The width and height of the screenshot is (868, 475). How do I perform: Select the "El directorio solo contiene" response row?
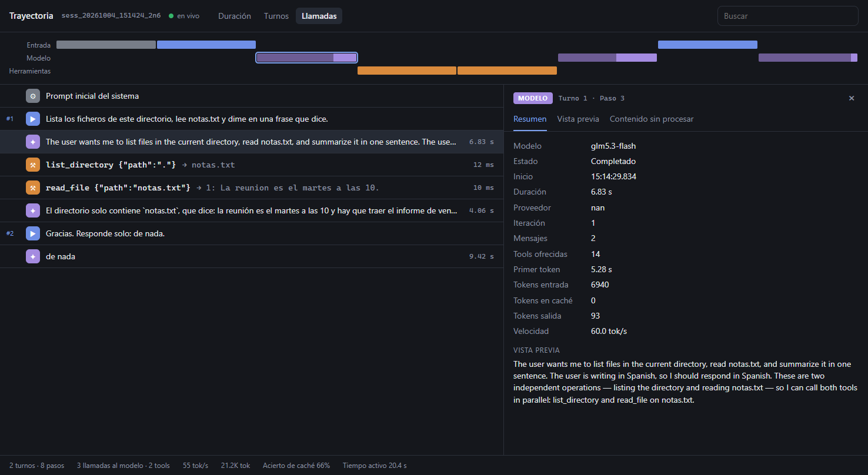(252, 210)
